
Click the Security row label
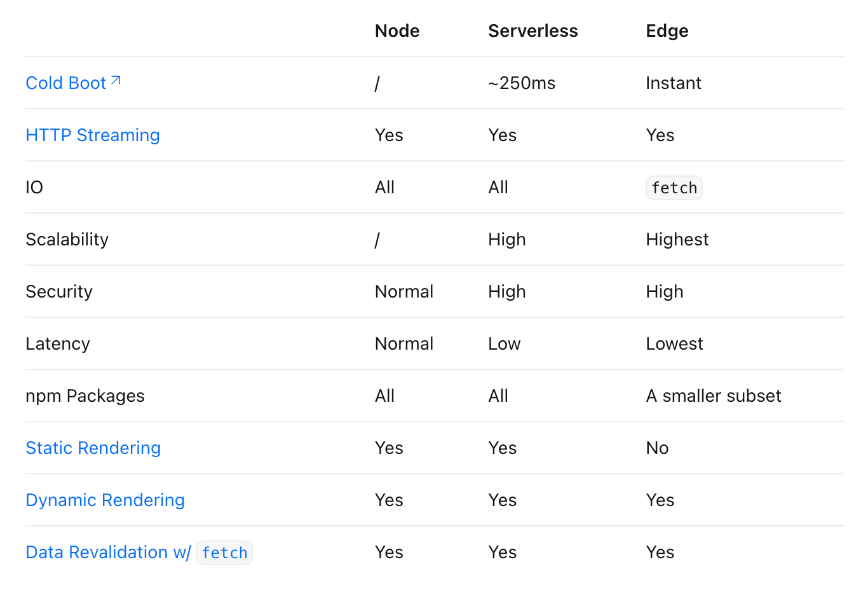tap(59, 292)
